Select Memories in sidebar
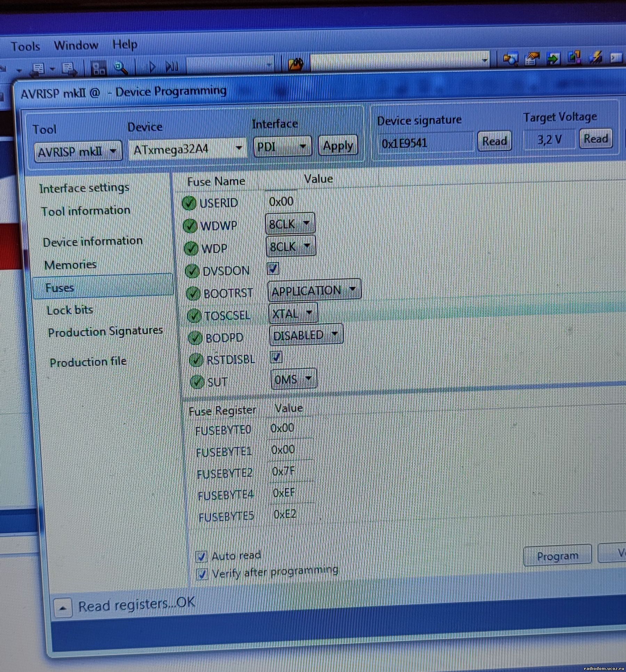This screenshot has height=672, width=626. coord(70,265)
